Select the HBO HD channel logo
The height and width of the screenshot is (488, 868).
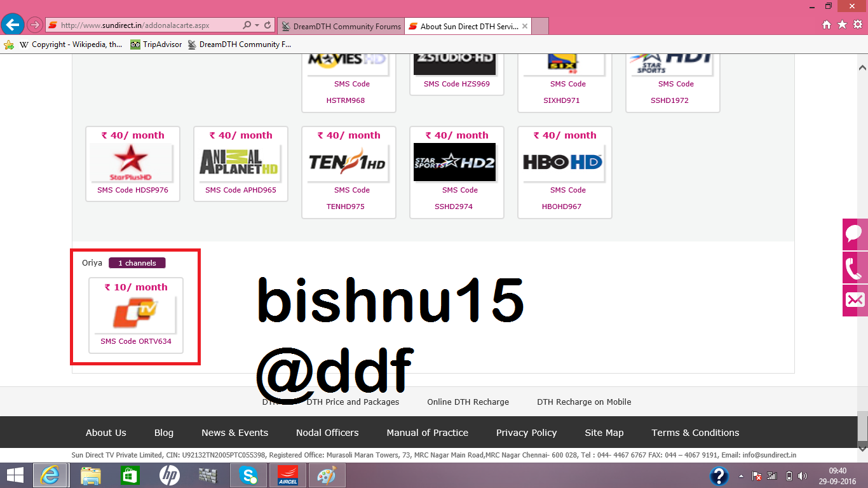click(x=562, y=163)
